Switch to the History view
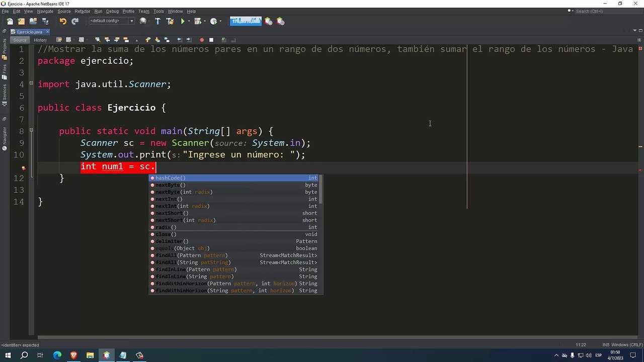The height and width of the screenshot is (362, 644). coord(40,40)
